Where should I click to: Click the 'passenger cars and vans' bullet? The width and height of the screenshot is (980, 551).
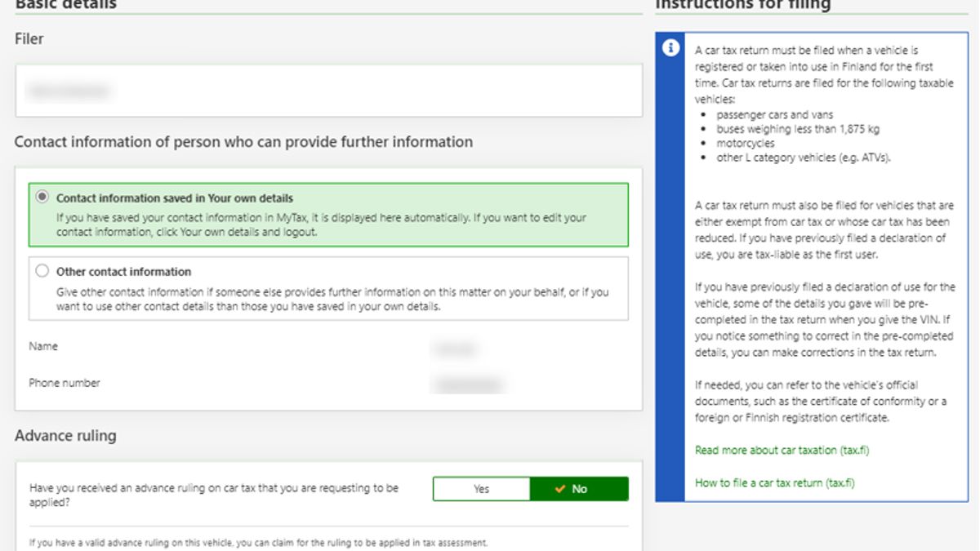(x=774, y=115)
